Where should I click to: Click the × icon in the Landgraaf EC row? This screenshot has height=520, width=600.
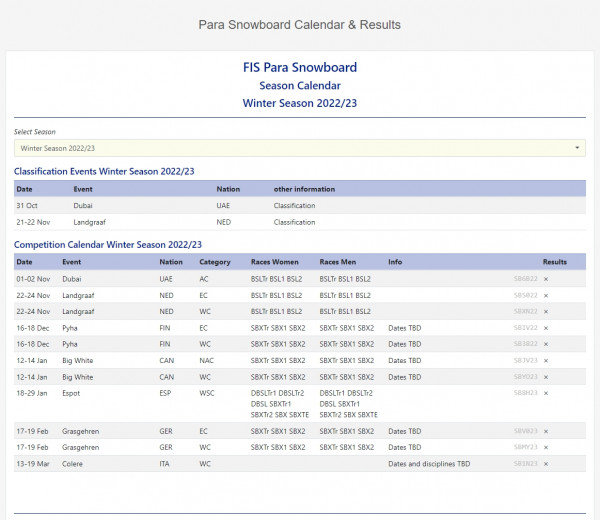(x=546, y=296)
